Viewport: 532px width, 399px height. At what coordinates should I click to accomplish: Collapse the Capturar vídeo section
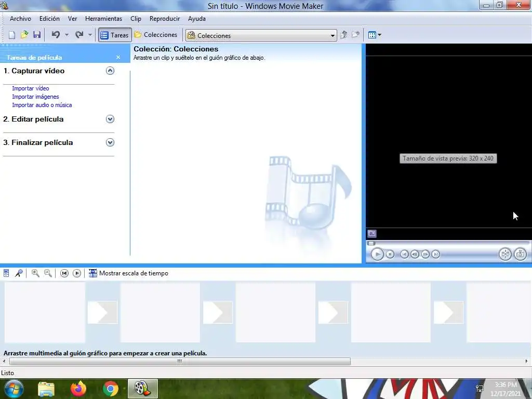point(110,71)
